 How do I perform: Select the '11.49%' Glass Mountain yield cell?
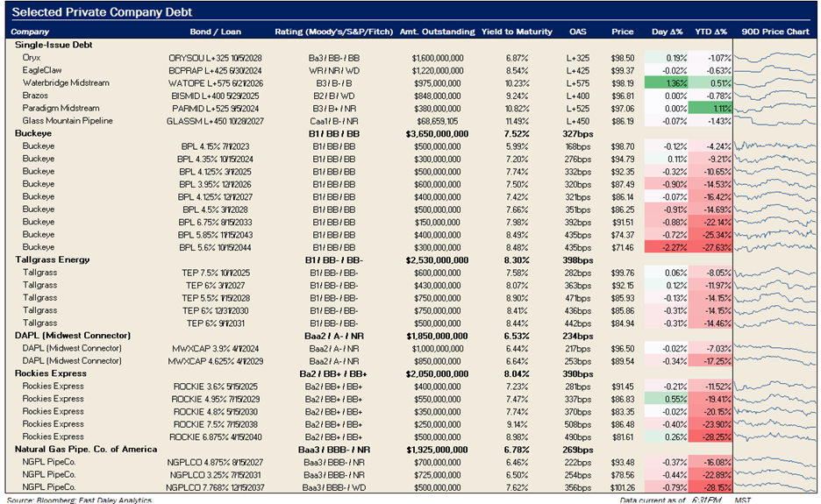[517, 121]
